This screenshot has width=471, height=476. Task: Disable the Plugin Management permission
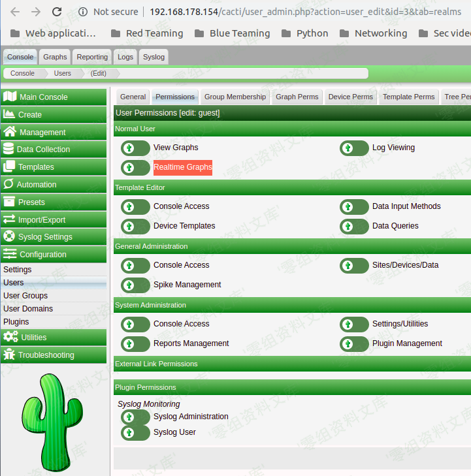tap(354, 344)
